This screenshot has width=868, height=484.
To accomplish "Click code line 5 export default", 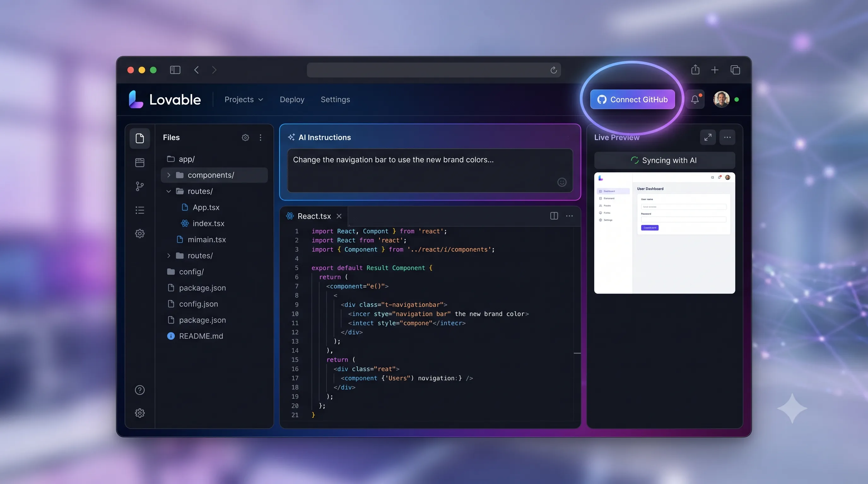I will [x=372, y=268].
